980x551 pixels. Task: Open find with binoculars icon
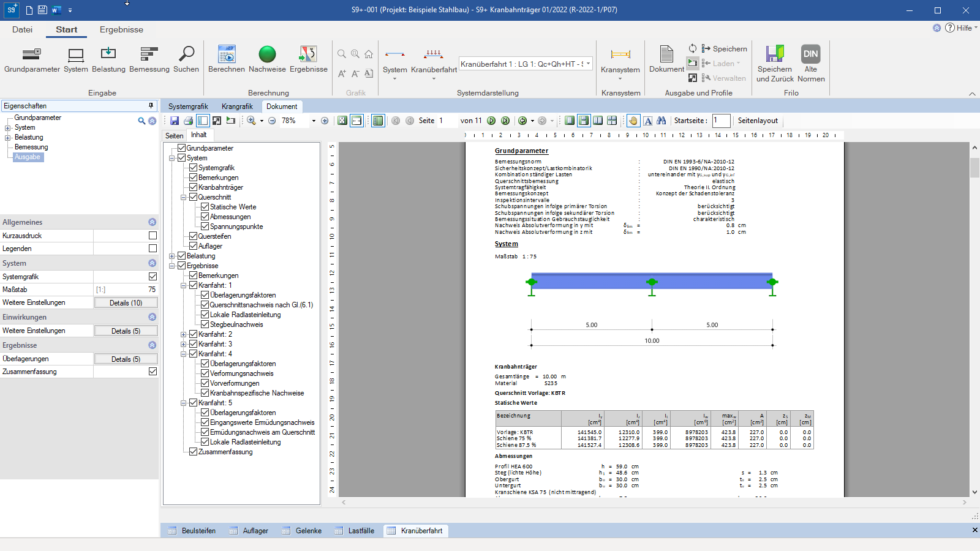(661, 121)
